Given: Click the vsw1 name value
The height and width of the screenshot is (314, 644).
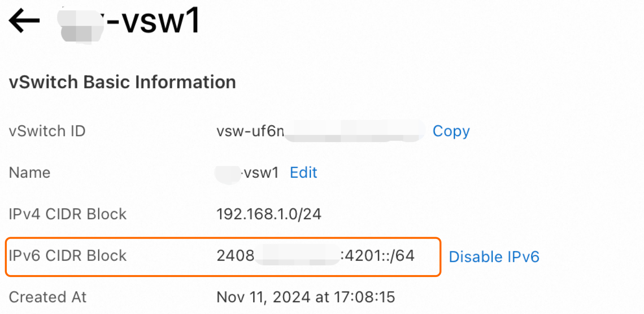Looking at the screenshot, I should point(261,173).
